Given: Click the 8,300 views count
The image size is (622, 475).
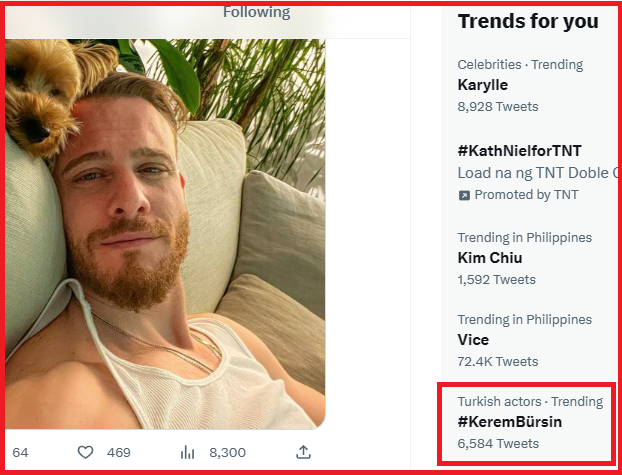Looking at the screenshot, I should (227, 452).
